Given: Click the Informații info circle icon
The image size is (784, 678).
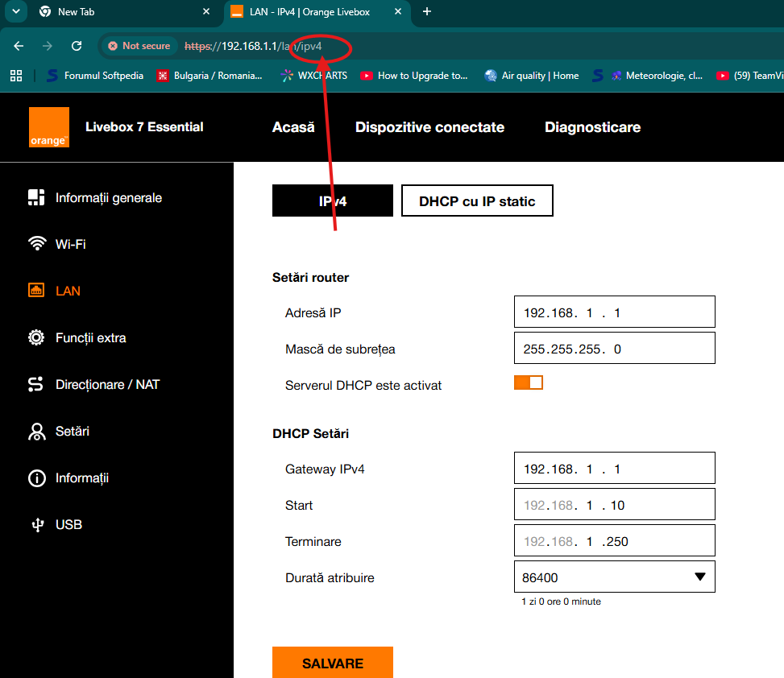Looking at the screenshot, I should [36, 477].
